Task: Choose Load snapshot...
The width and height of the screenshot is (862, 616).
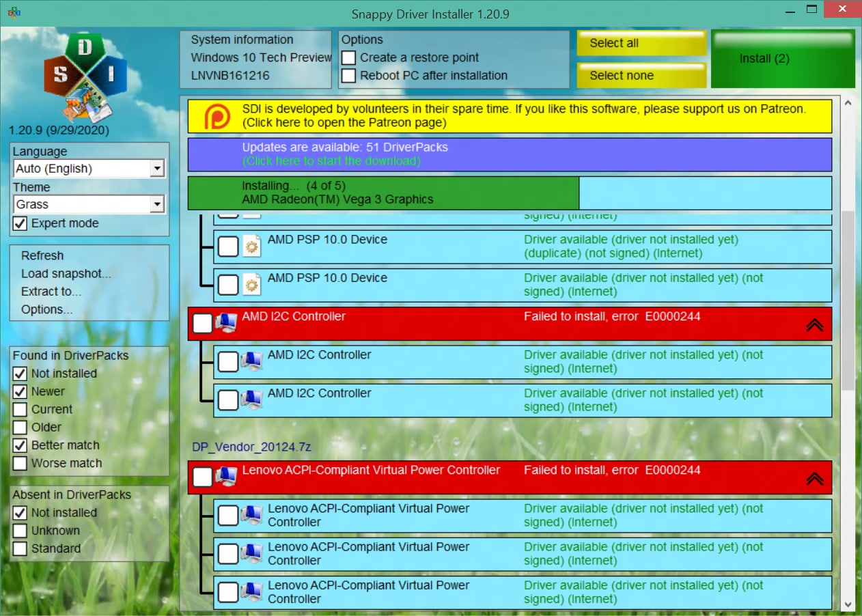Action: tap(66, 273)
